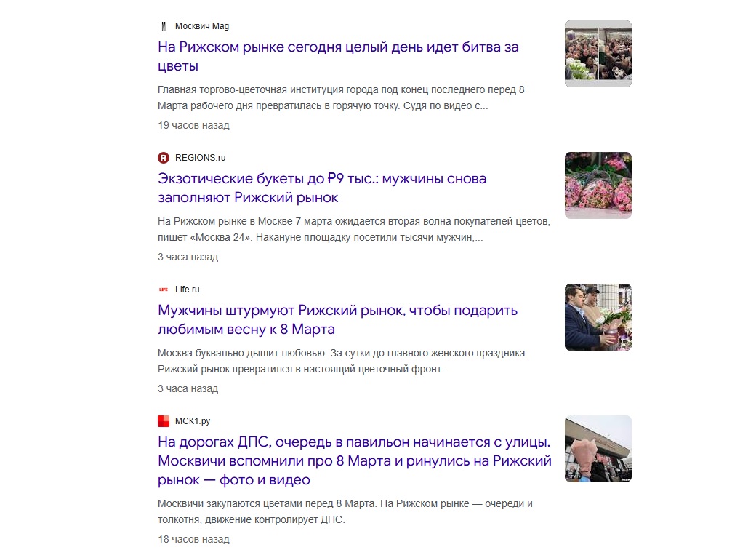Click the Life.ru source label
Viewport: 756px width, 555px height.
point(187,290)
